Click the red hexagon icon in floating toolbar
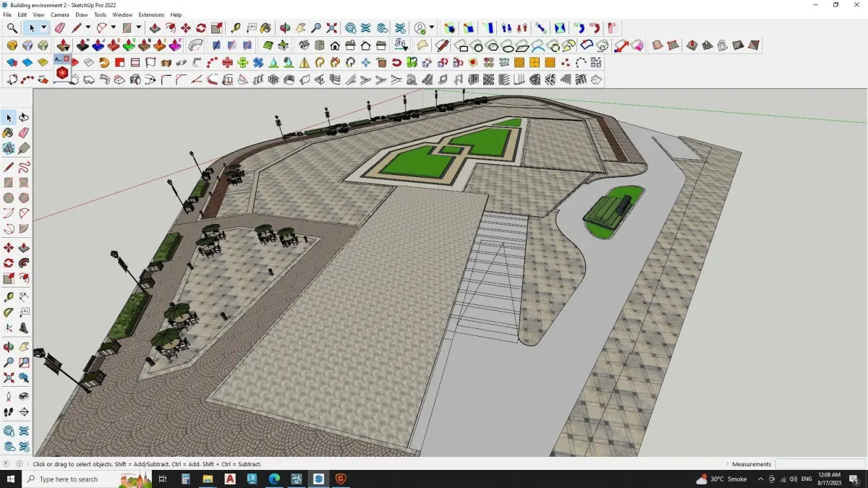 click(x=62, y=73)
